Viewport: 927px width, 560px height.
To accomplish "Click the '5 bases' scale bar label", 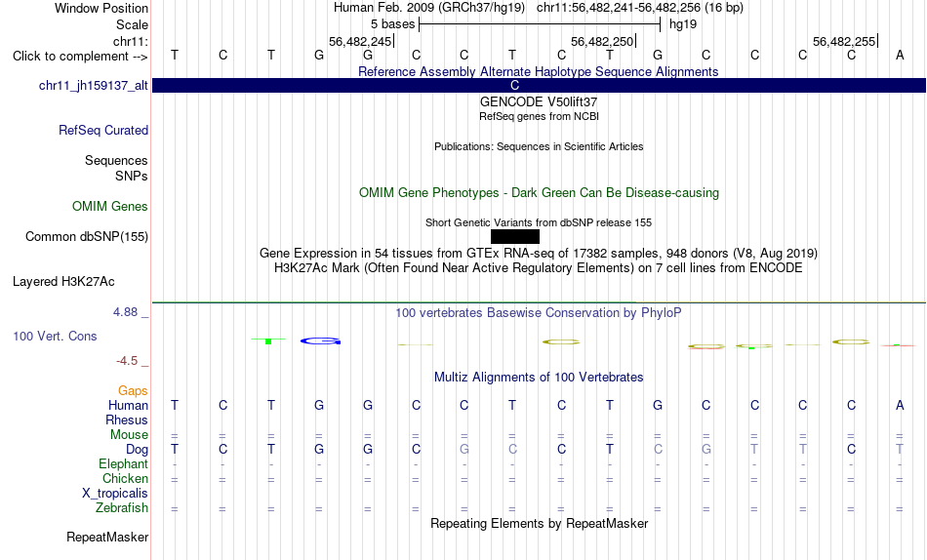I will tap(392, 24).
